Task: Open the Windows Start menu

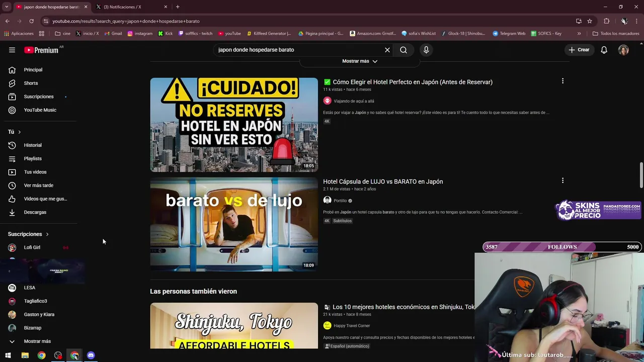Action: pyautogui.click(x=8, y=355)
